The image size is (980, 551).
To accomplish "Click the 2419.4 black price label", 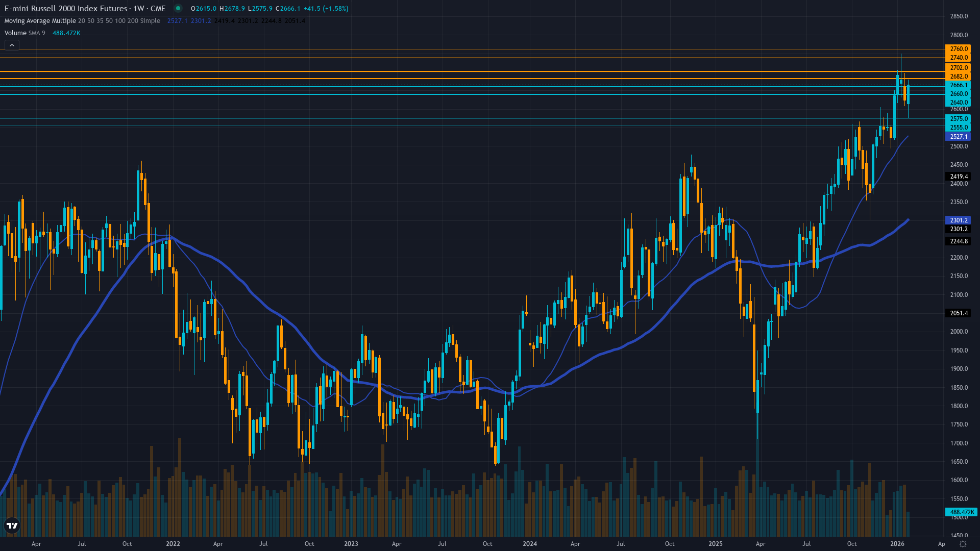I will coord(958,177).
